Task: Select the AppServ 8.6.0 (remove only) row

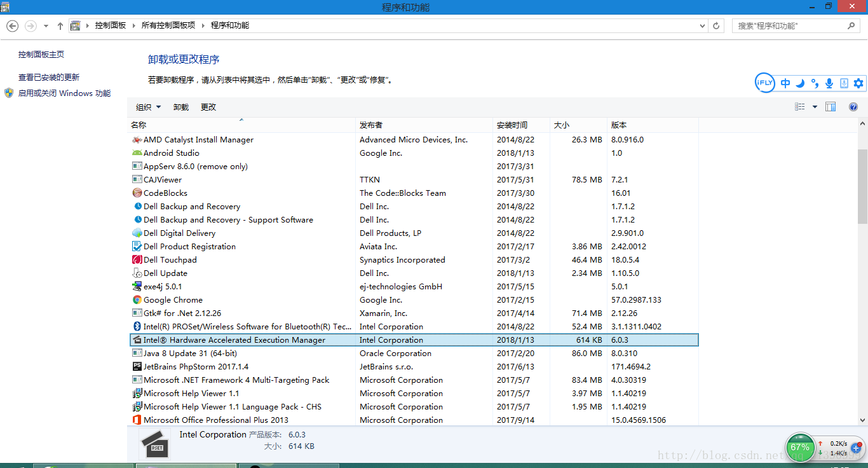Action: coord(414,167)
